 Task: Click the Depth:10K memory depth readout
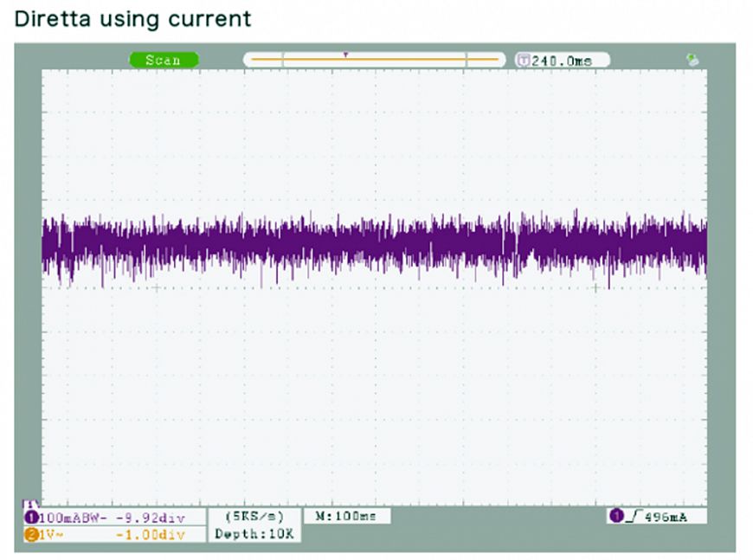click(x=254, y=534)
